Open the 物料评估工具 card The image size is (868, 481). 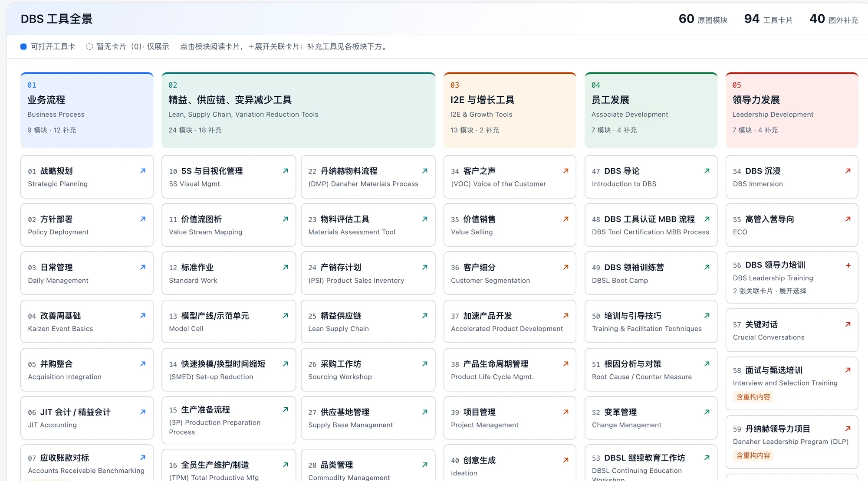pos(368,225)
